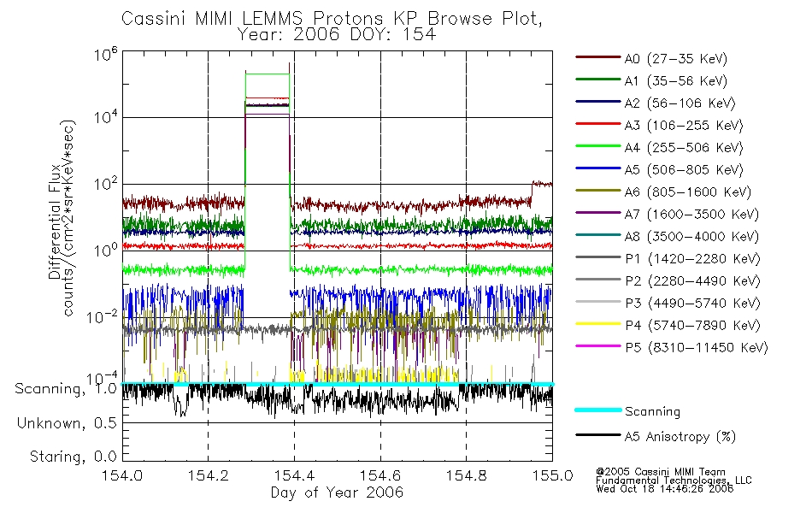Click the A3 (106-255 KeV) legend label
The image size is (812, 513).
[684, 126]
